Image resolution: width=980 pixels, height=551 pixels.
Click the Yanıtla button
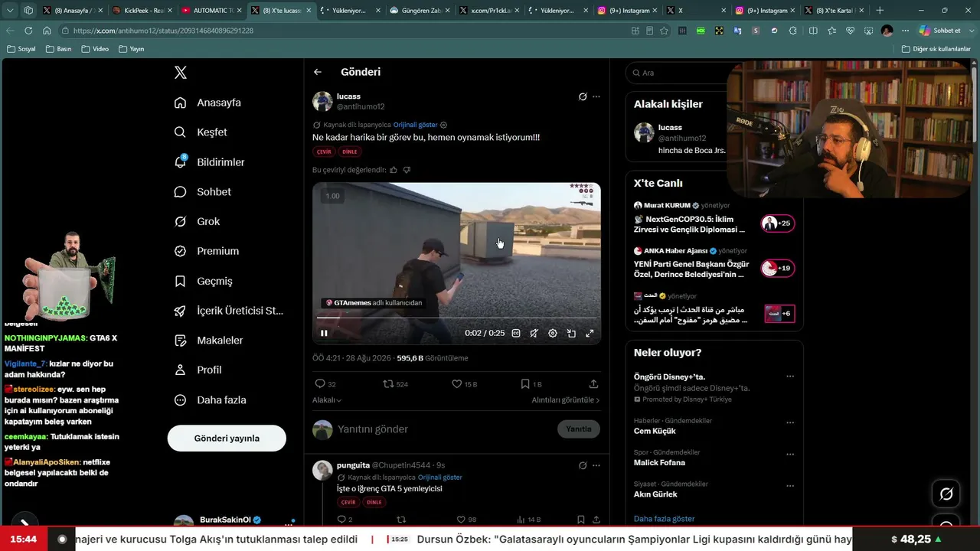[x=579, y=429]
